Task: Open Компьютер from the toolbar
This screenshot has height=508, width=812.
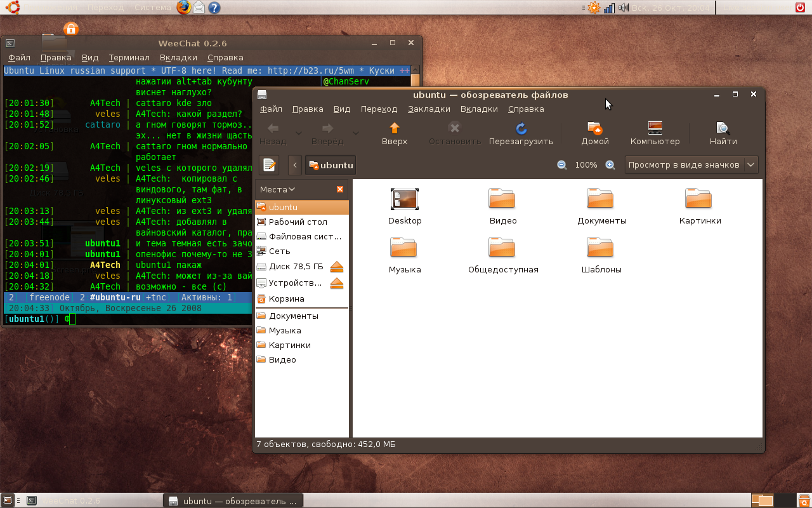Action: point(655,134)
